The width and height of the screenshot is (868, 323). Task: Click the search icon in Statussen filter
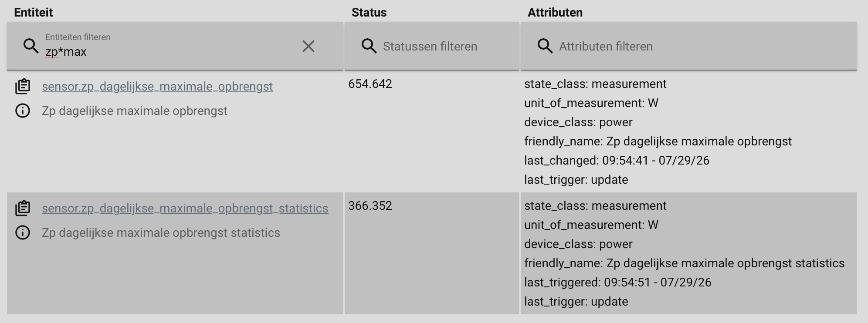tap(369, 46)
